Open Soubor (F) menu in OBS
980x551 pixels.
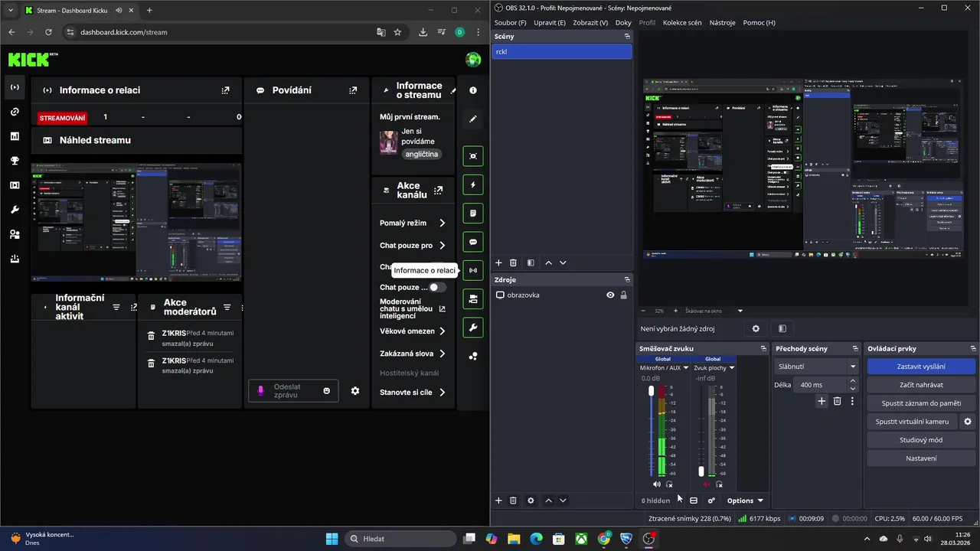click(x=510, y=22)
